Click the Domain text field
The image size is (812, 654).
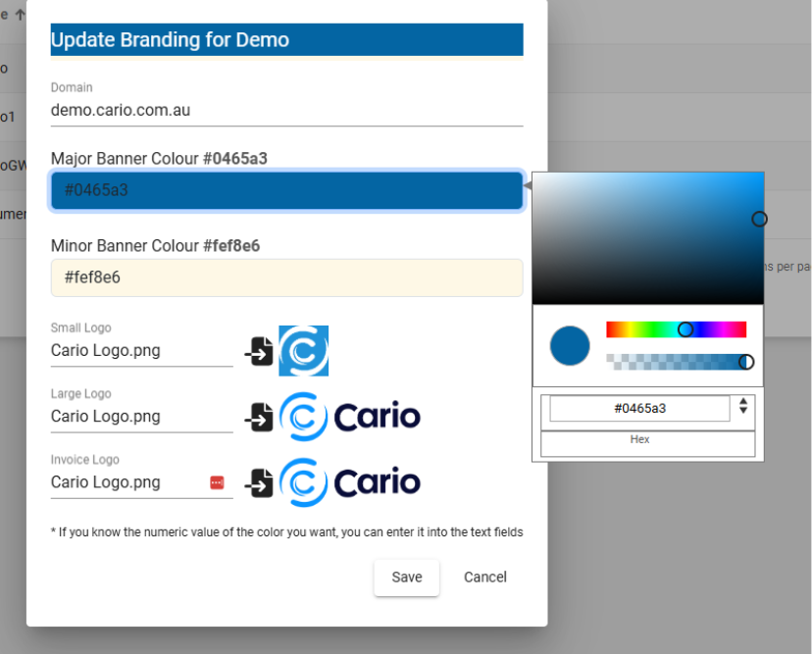point(286,111)
